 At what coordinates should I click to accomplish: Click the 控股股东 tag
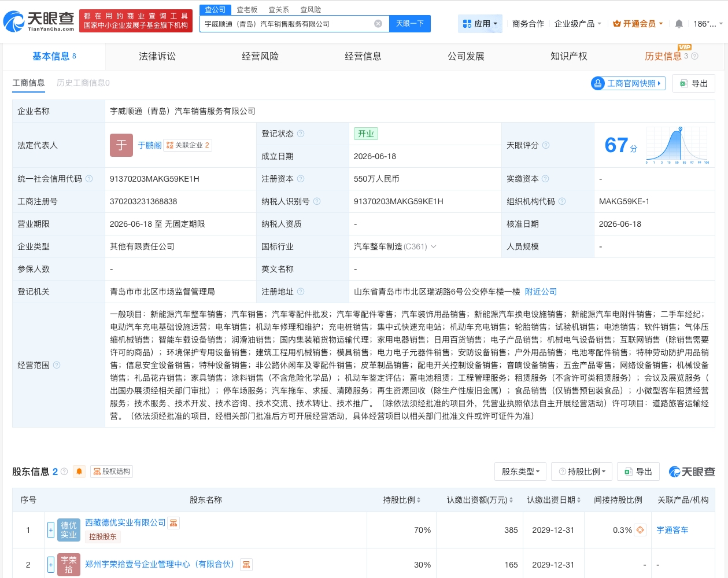[x=103, y=537]
